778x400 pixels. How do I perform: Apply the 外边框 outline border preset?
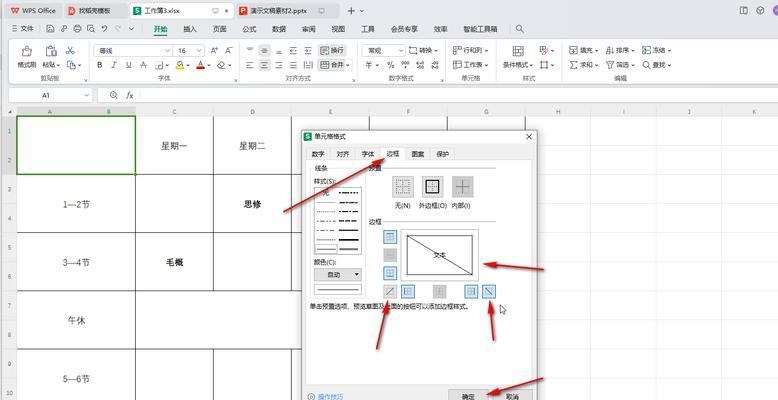(x=432, y=186)
